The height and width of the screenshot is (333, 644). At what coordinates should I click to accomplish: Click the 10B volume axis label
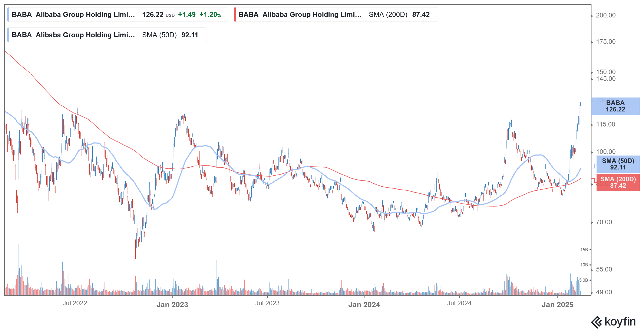[x=584, y=265]
